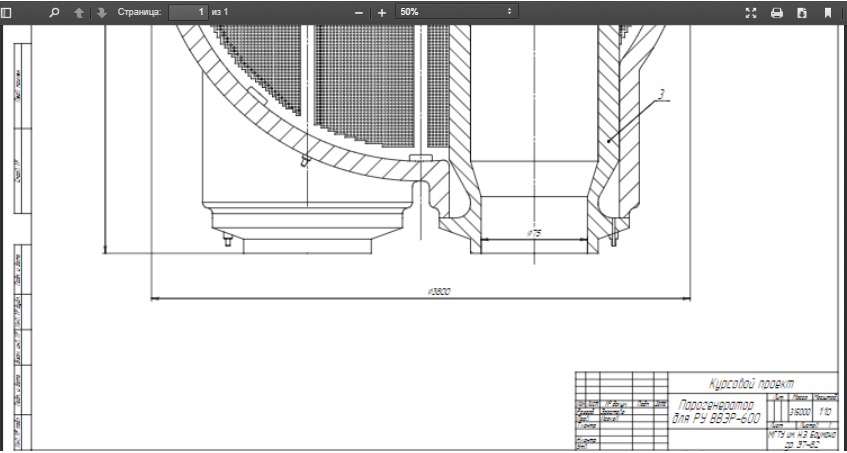Open the find in document search
Image resolution: width=847 pixels, height=453 pixels.
(54, 13)
